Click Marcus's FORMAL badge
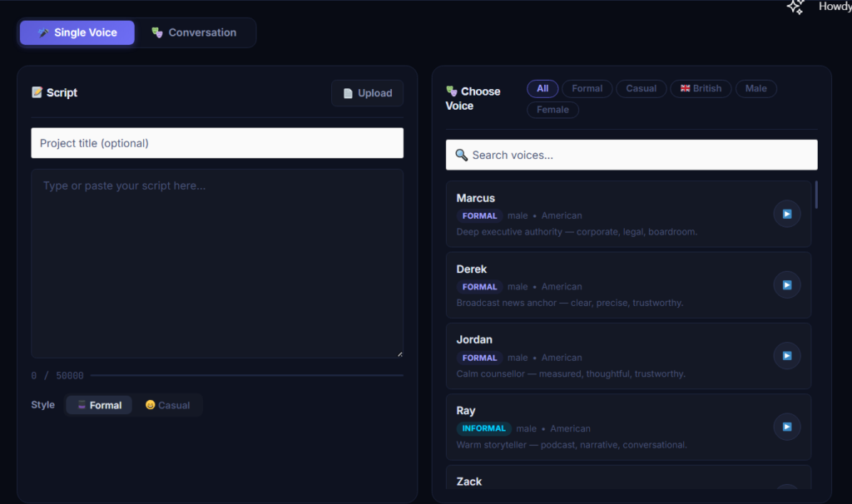The height and width of the screenshot is (504, 852). tap(479, 215)
